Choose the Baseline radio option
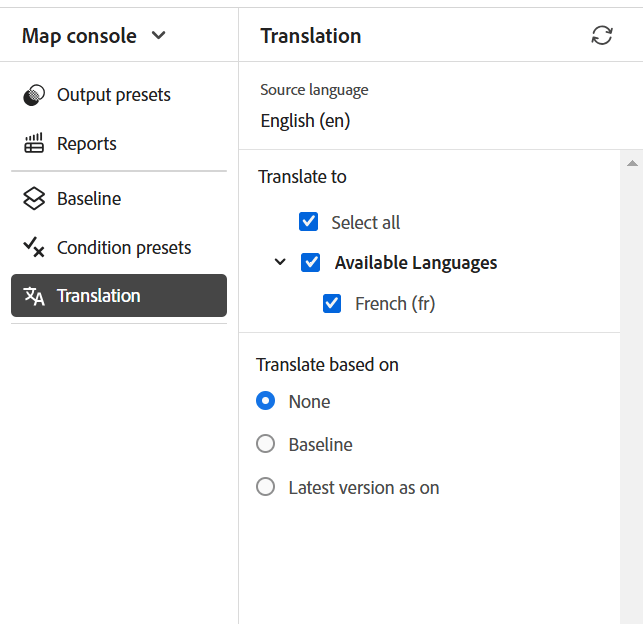 click(266, 445)
